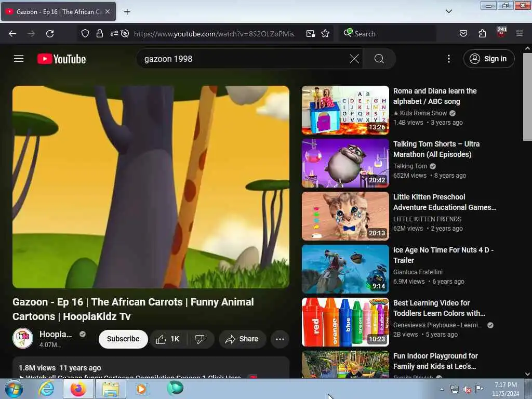Open YouTube settings three-dot menu
Viewport: 532px width, 399px height.
pyautogui.click(x=448, y=59)
